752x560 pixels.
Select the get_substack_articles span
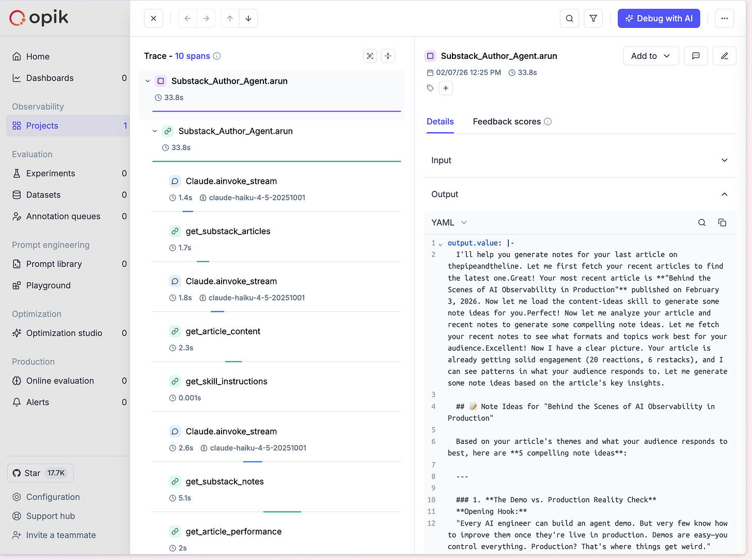pyautogui.click(x=276, y=239)
